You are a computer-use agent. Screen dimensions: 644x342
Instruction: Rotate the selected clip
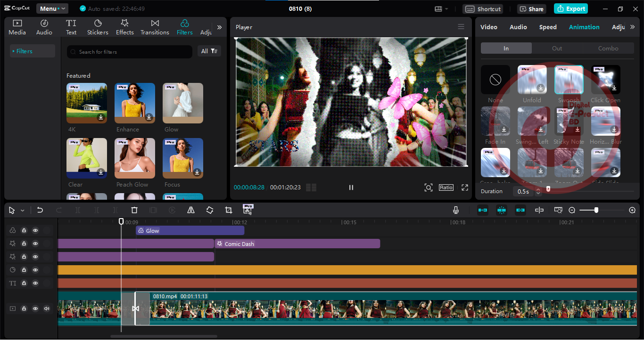click(210, 210)
